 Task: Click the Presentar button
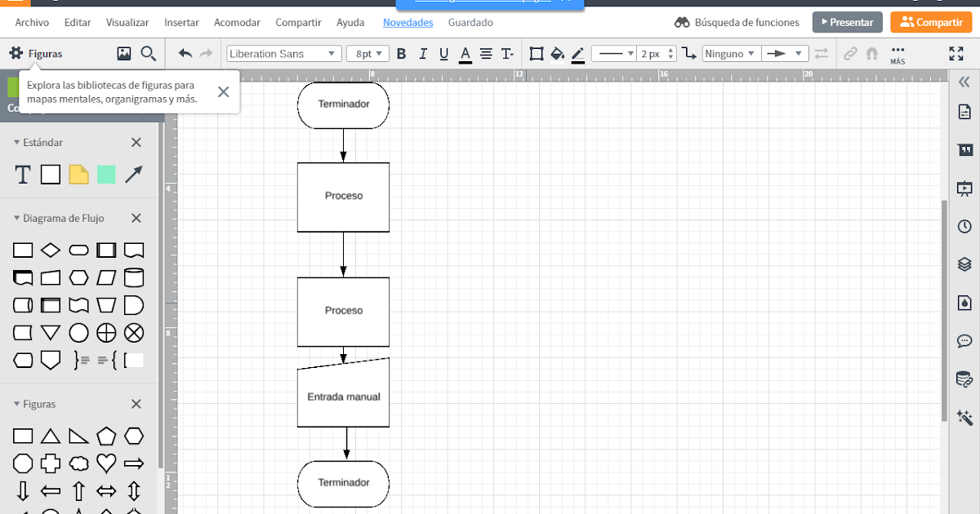point(847,22)
